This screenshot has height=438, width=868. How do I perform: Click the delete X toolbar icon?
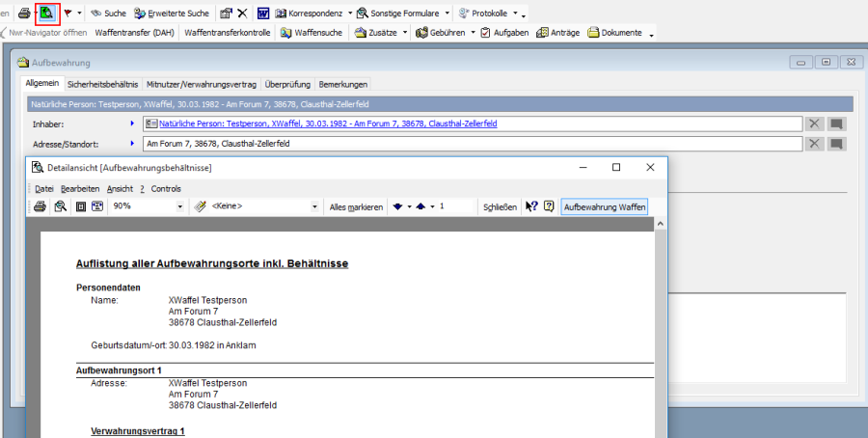point(241,14)
